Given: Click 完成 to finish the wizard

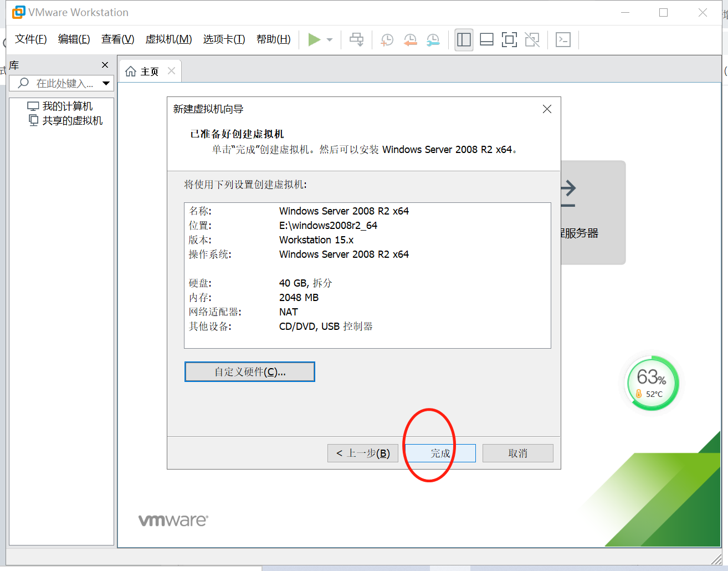Looking at the screenshot, I should click(x=440, y=453).
